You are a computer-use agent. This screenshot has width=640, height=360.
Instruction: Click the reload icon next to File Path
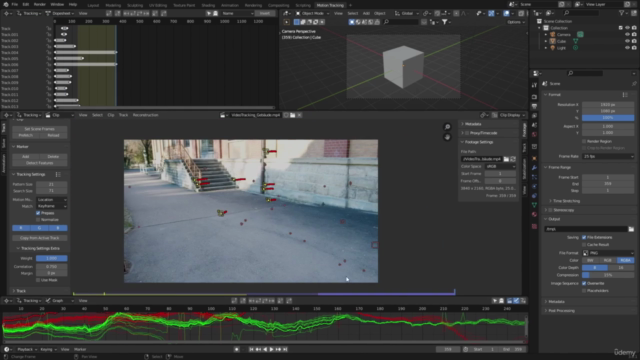pyautogui.click(x=513, y=159)
